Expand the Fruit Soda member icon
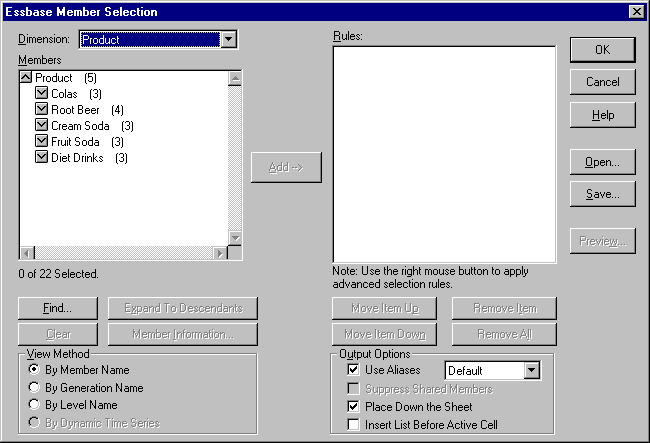This screenshot has width=650, height=443. (x=41, y=142)
